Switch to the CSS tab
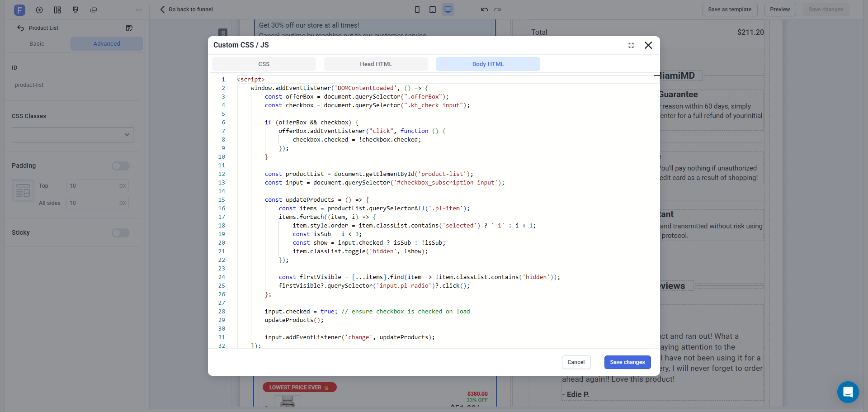This screenshot has height=412, width=868. coord(264,64)
